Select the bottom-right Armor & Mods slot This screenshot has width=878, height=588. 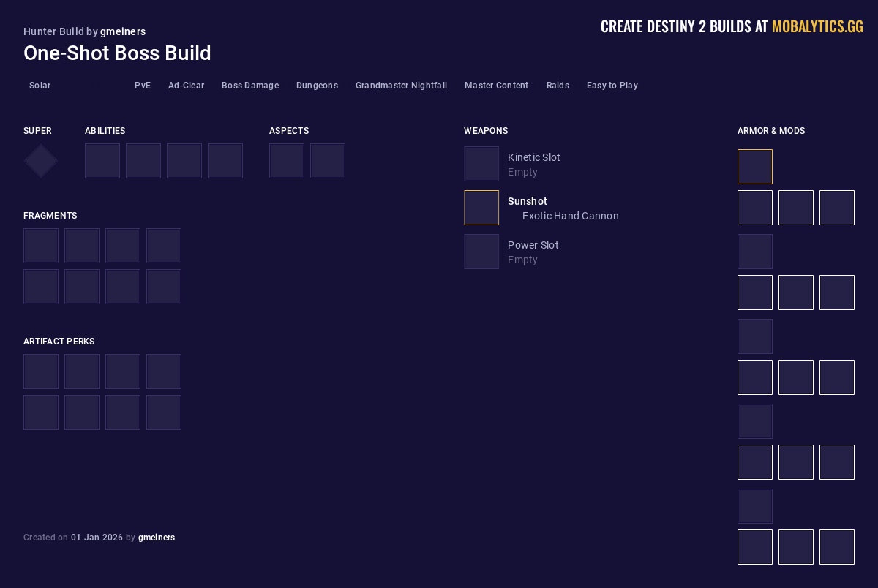tap(837, 547)
